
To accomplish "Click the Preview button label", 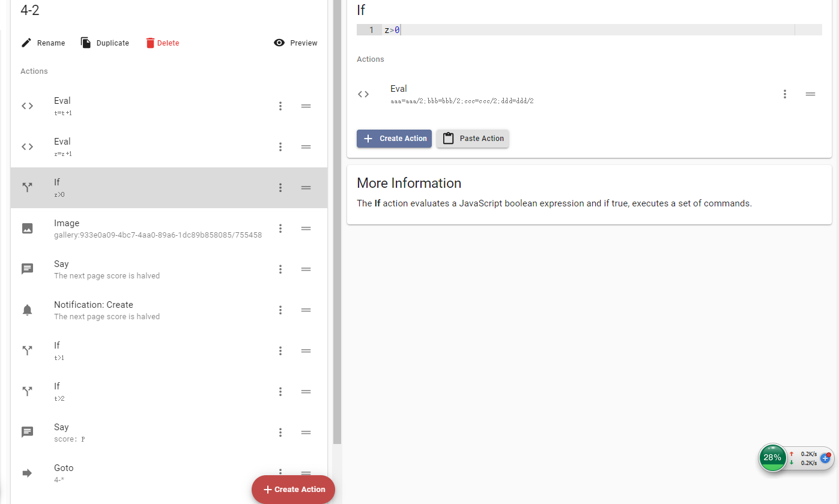I will click(x=304, y=43).
